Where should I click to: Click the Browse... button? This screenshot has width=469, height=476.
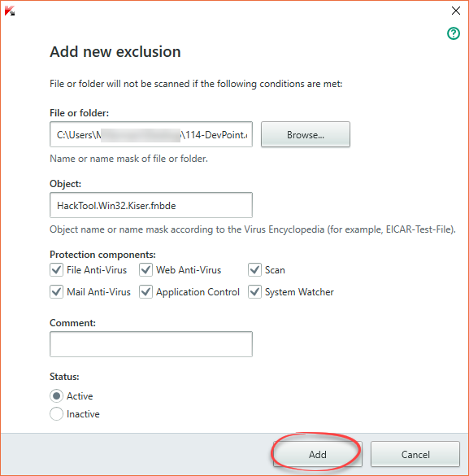click(306, 134)
